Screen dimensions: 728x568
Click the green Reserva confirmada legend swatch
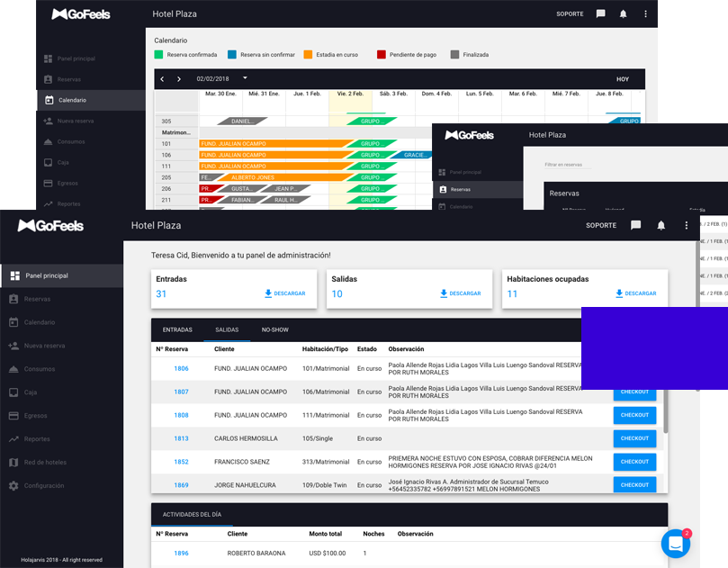click(x=158, y=54)
